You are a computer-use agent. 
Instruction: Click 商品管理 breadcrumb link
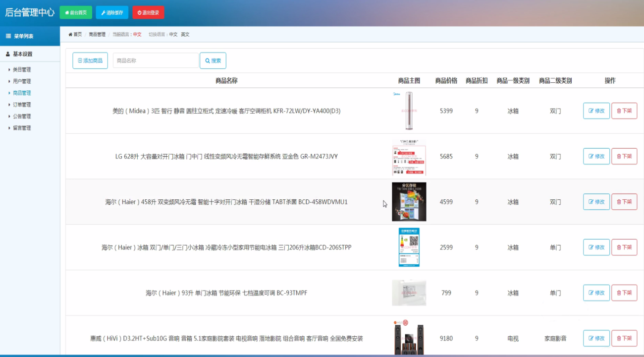tap(97, 35)
